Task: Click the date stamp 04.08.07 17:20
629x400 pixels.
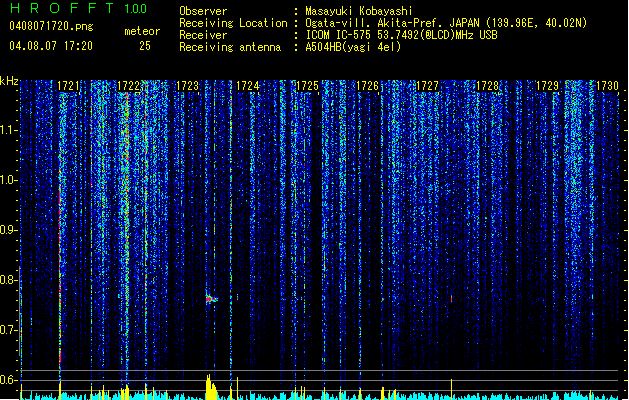Action: click(51, 46)
